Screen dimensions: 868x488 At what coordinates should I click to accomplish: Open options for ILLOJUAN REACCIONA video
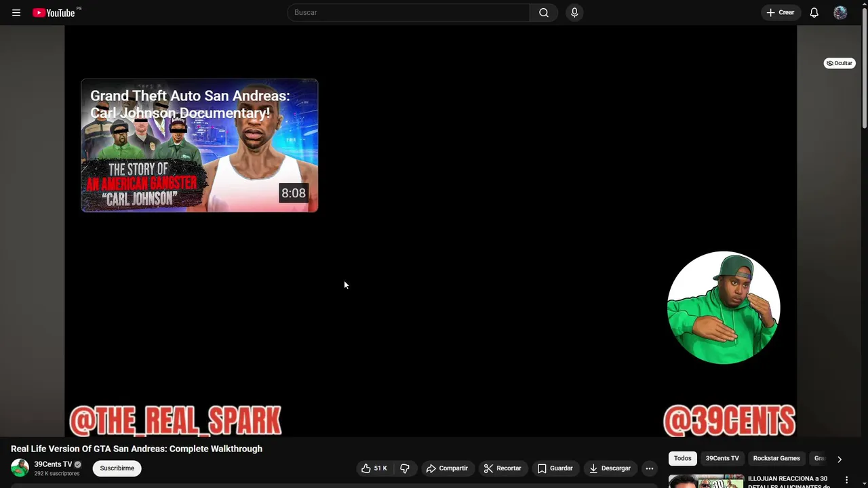click(x=846, y=480)
